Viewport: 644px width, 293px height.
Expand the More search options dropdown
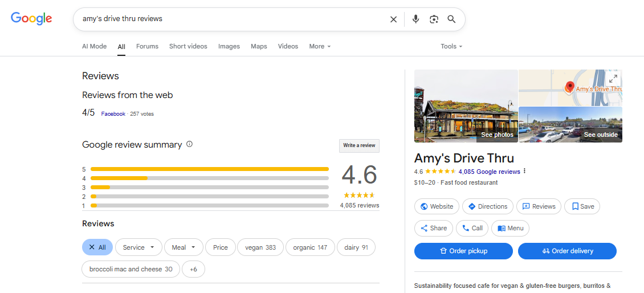[320, 46]
